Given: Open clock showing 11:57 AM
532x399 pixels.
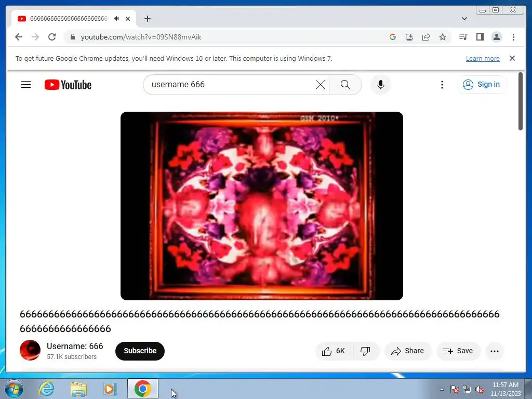Looking at the screenshot, I should (506, 389).
